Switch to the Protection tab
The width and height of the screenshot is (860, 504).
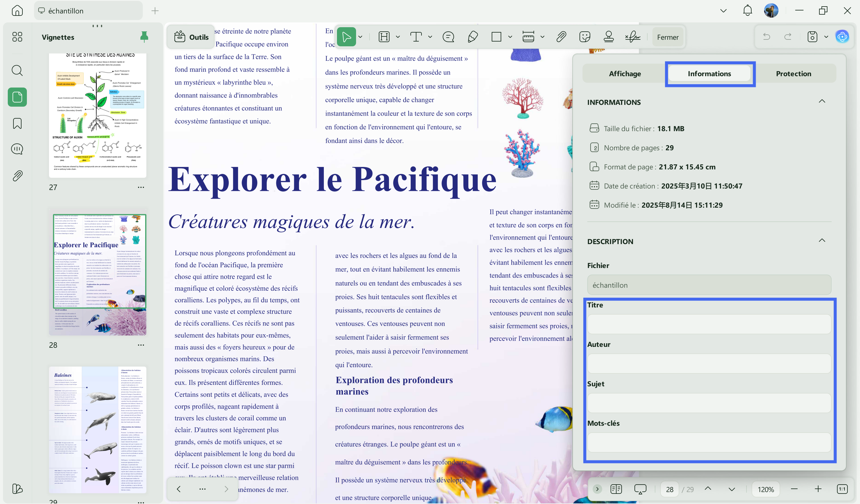coord(793,74)
